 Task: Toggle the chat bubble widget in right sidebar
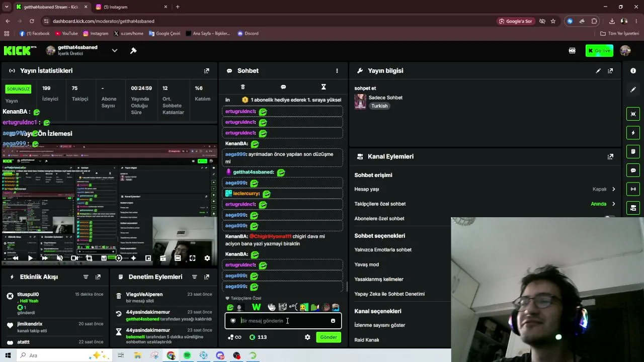pyautogui.click(x=633, y=170)
